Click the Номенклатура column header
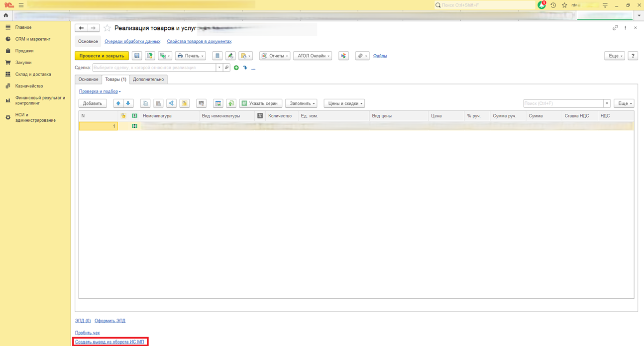 click(169, 116)
